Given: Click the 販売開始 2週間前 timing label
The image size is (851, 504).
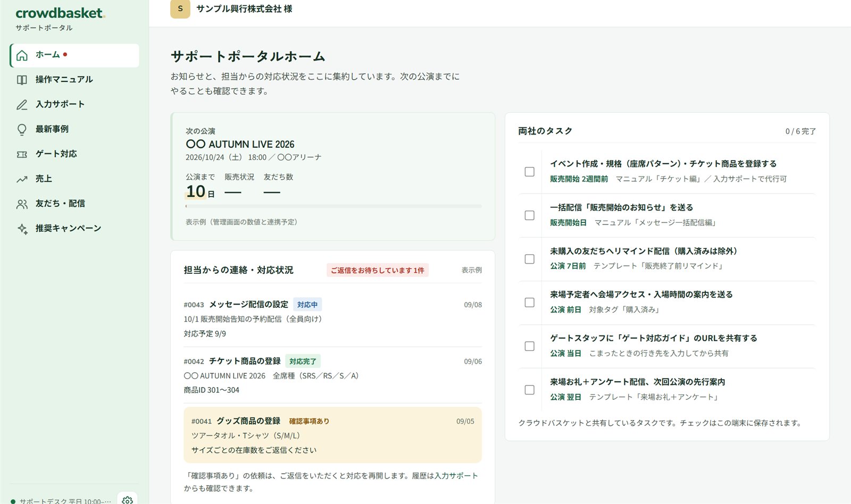Looking at the screenshot, I should click(579, 179).
